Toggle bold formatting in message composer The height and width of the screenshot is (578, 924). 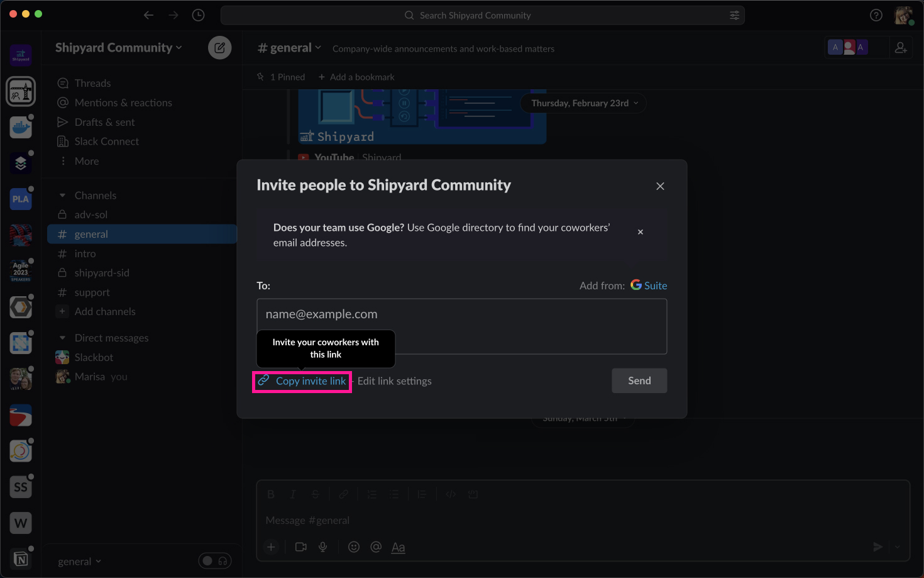point(271,494)
